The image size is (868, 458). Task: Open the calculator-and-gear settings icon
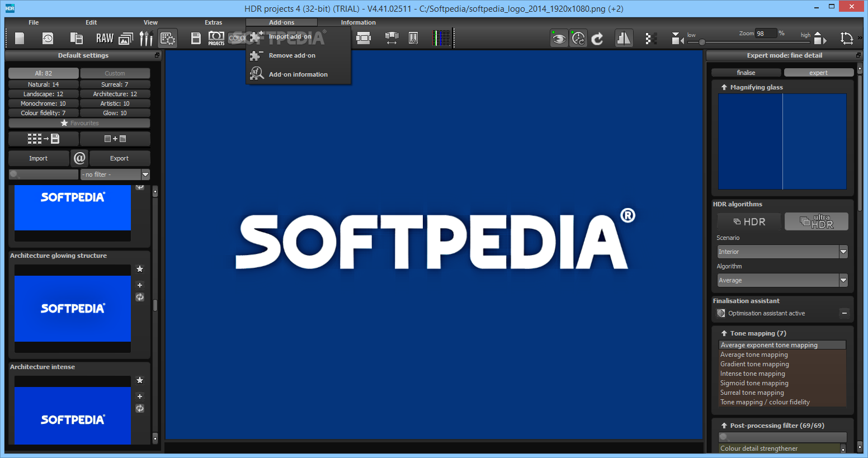[x=168, y=38]
